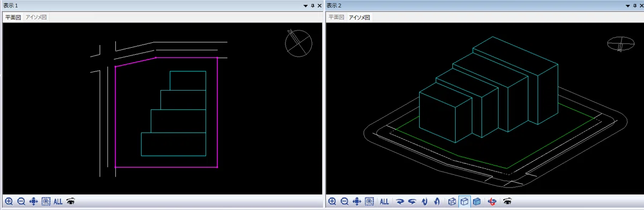This screenshot has height=210, width=644.
Task: Click the 表示 1 panel title
Action: (11, 5)
